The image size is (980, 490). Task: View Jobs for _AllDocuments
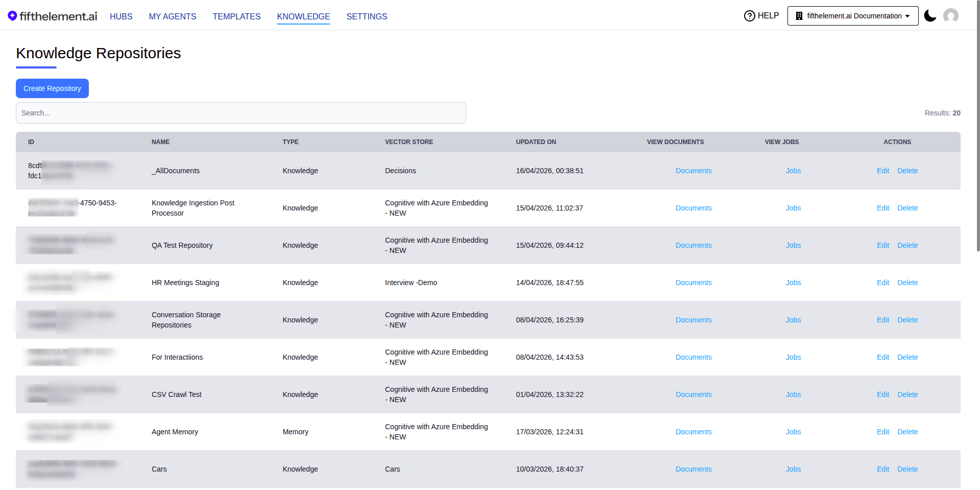(793, 171)
